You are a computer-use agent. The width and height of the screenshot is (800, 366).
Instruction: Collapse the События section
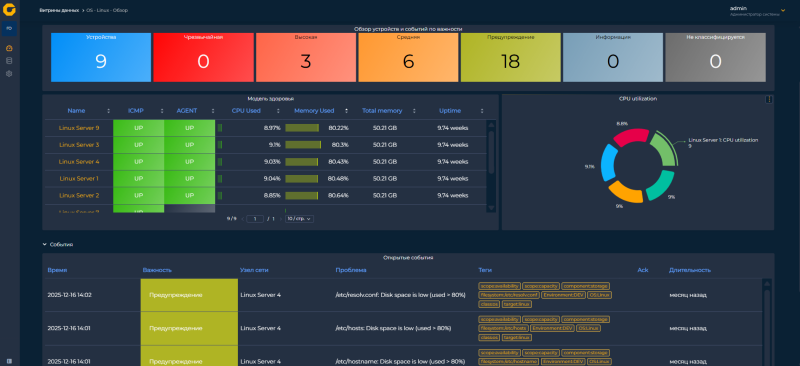pyautogui.click(x=45, y=245)
